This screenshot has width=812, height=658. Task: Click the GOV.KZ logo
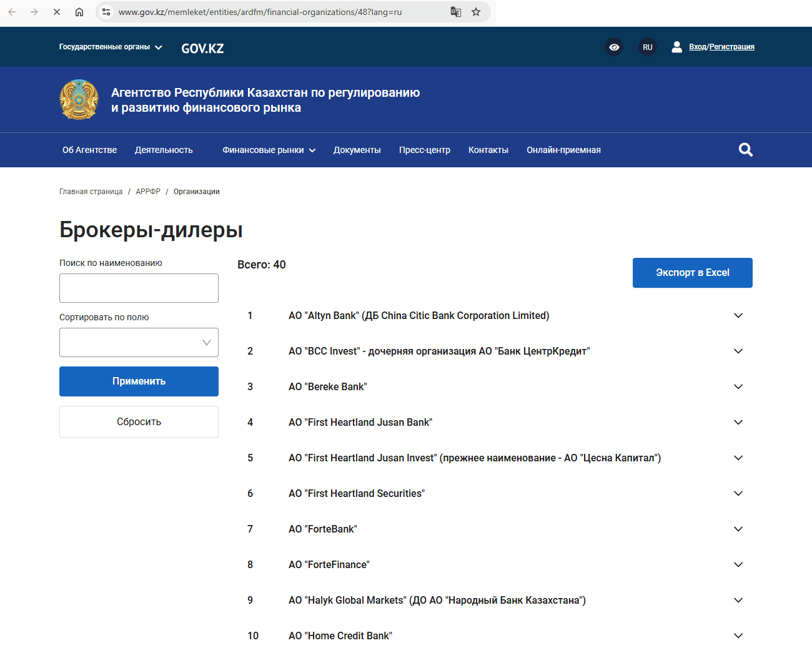pyautogui.click(x=202, y=48)
